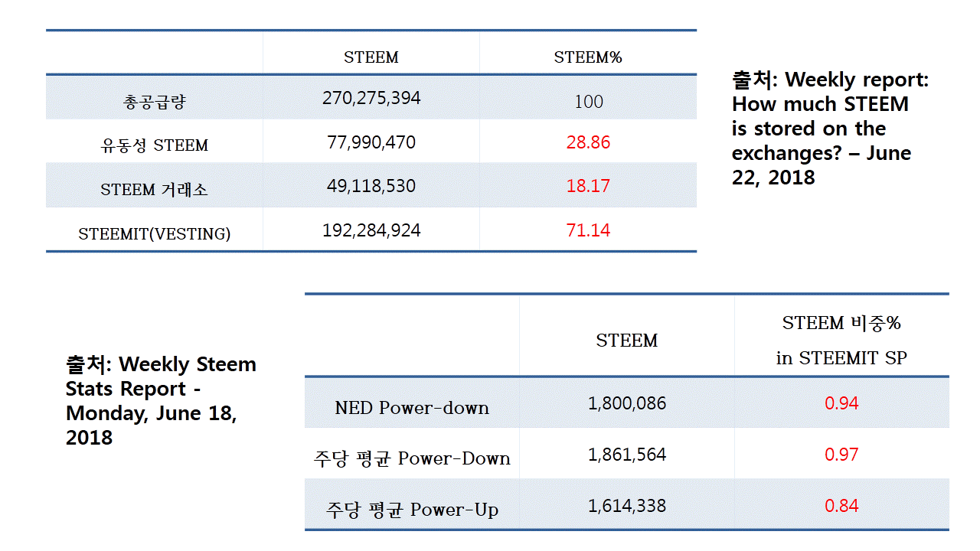Select the STEEMIT(VESTING) row label
The width and height of the screenshot is (980, 551).
click(155, 234)
